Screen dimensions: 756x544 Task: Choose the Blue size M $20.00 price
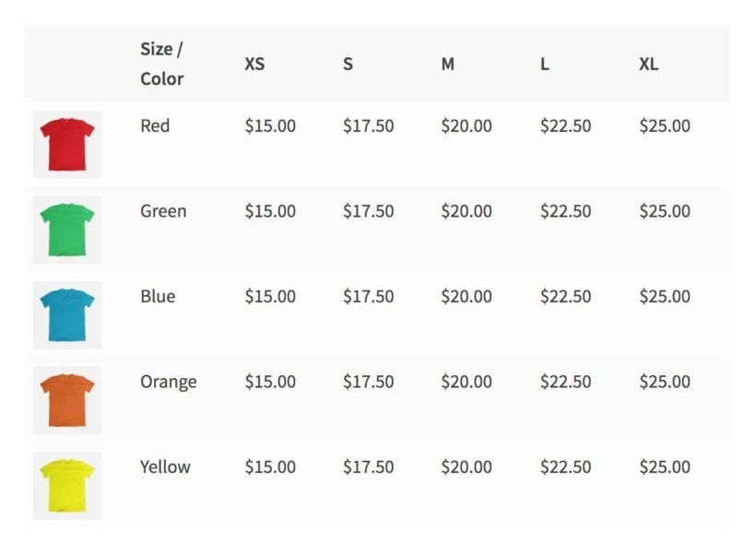(467, 297)
